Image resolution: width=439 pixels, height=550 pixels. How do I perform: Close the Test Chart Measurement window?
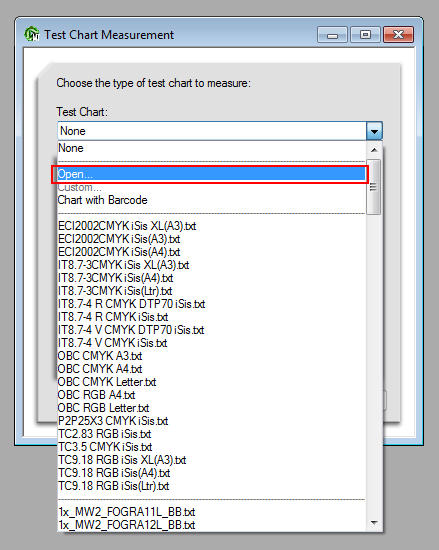tap(399, 35)
